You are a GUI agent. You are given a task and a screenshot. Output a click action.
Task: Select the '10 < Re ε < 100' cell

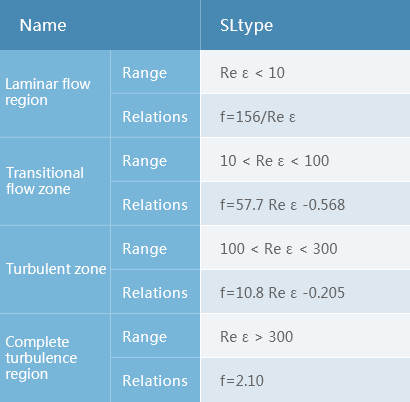tap(305, 160)
